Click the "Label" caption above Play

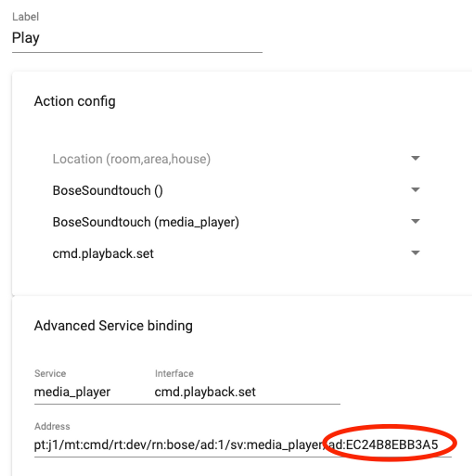[x=26, y=17]
